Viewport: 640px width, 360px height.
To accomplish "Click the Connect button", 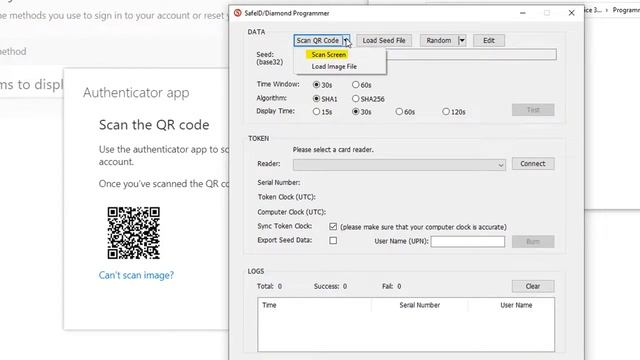I will pos(533,164).
